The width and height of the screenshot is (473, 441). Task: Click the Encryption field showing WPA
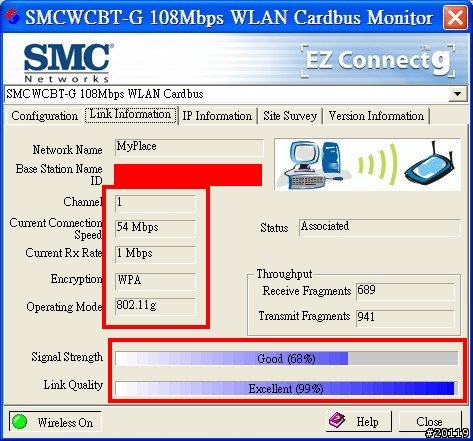tap(155, 281)
